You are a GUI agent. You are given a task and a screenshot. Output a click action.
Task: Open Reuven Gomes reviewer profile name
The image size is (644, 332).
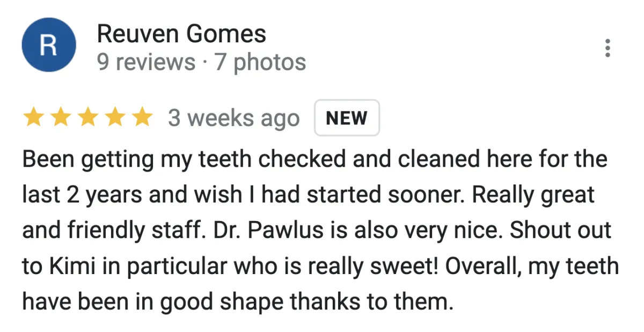[181, 35]
